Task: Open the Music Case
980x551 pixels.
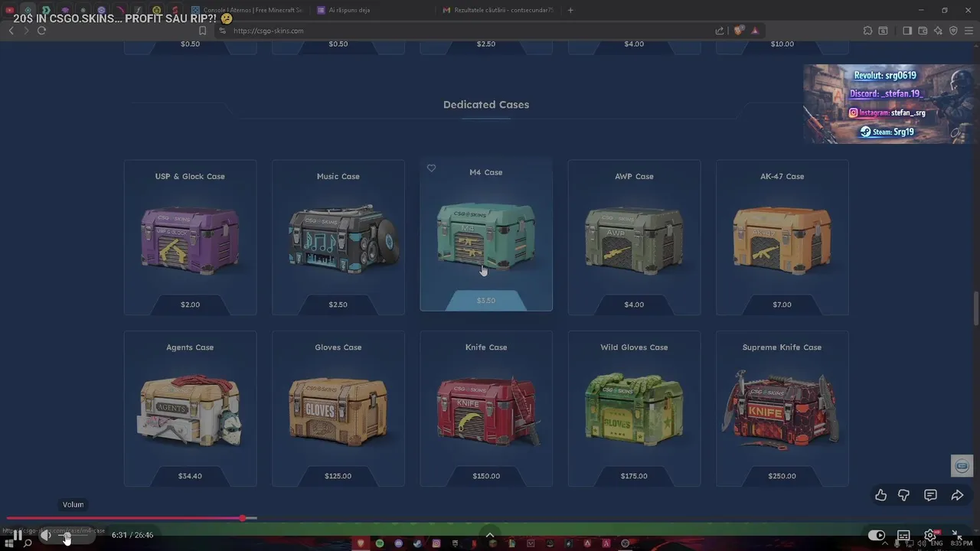Action: (338, 237)
